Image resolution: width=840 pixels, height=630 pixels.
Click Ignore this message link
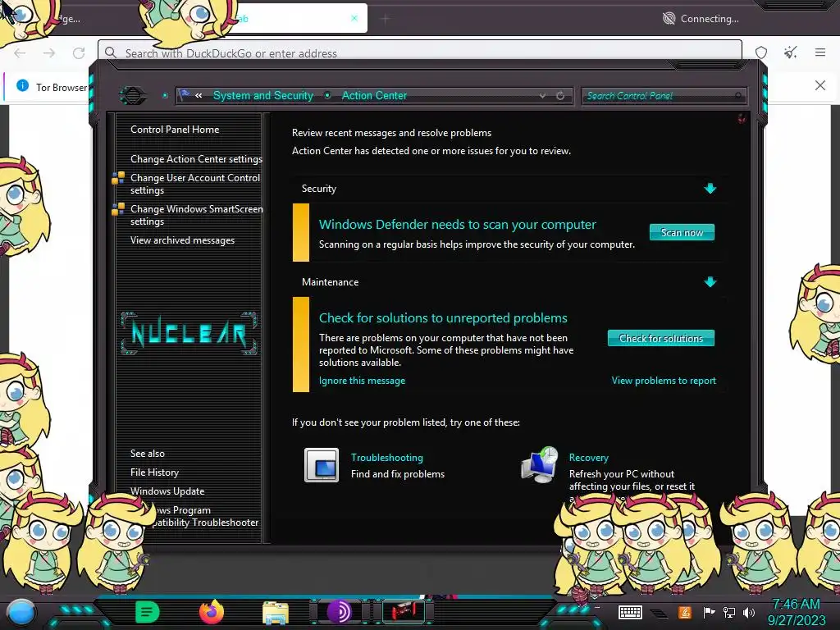362,381
